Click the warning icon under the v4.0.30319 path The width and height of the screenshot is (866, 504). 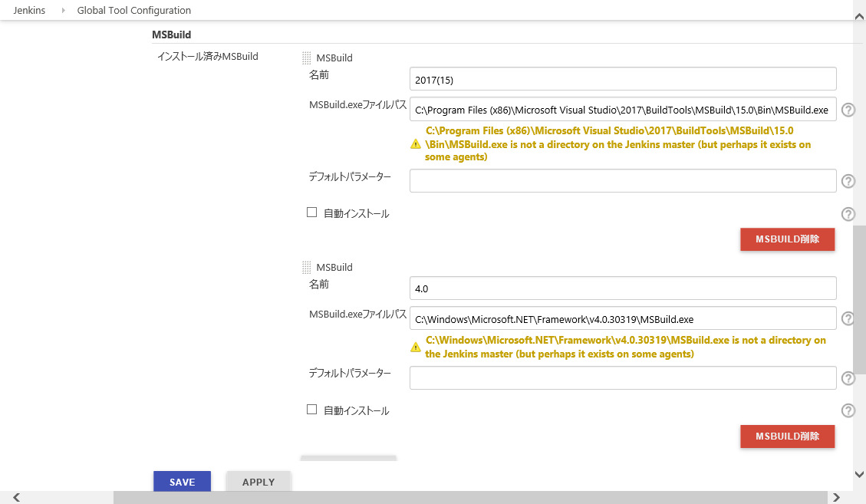pos(416,347)
